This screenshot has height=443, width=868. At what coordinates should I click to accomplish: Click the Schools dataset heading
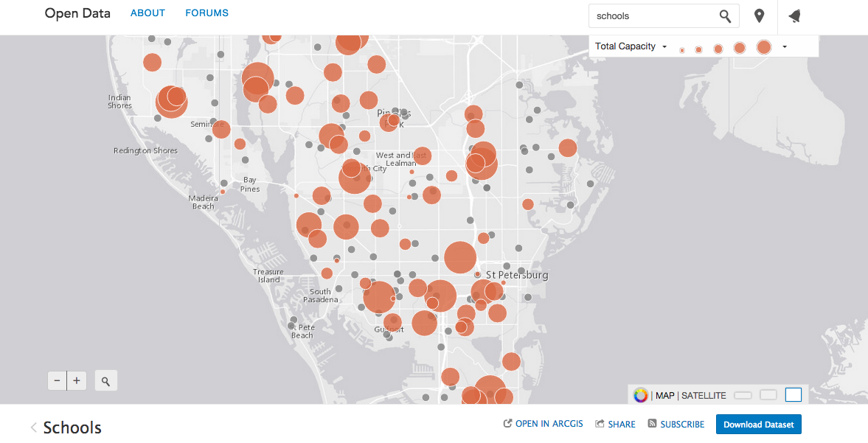click(x=72, y=427)
